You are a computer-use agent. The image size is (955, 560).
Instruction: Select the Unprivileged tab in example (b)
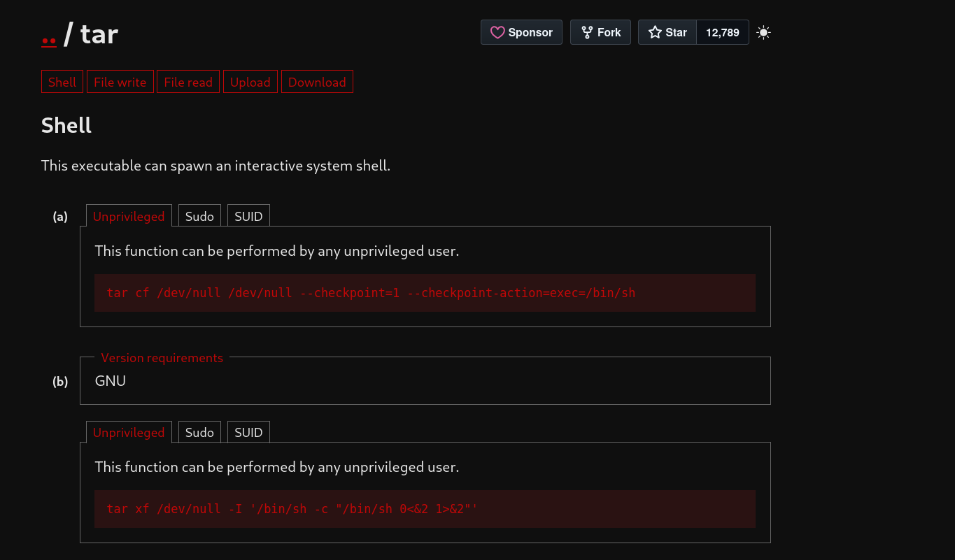coord(129,433)
